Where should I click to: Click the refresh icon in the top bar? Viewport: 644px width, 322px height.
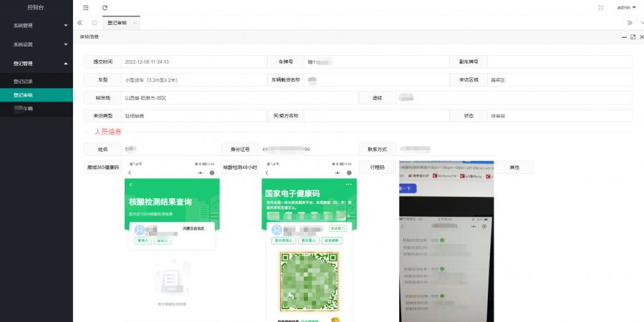[x=105, y=7]
